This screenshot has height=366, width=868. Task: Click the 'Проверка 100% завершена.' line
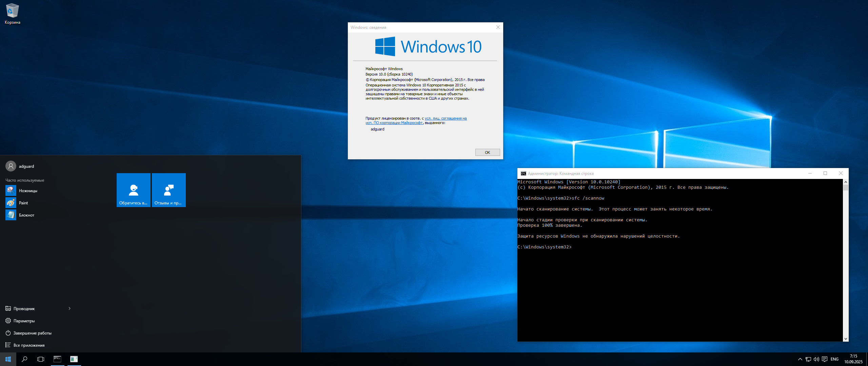click(550, 225)
